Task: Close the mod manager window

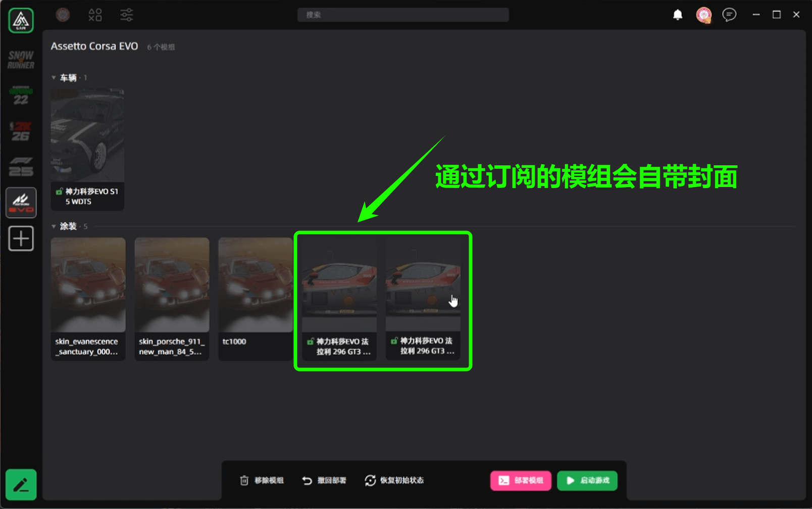Action: [796, 15]
